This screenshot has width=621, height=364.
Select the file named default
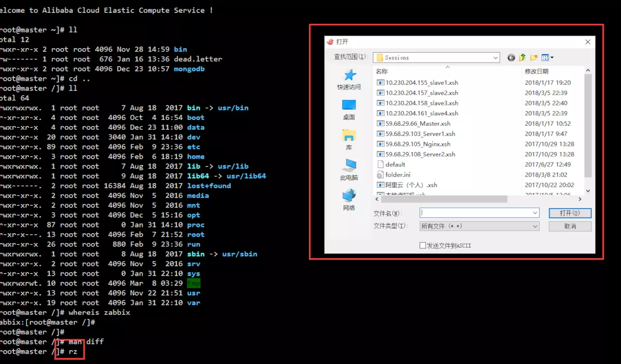pyautogui.click(x=391, y=164)
